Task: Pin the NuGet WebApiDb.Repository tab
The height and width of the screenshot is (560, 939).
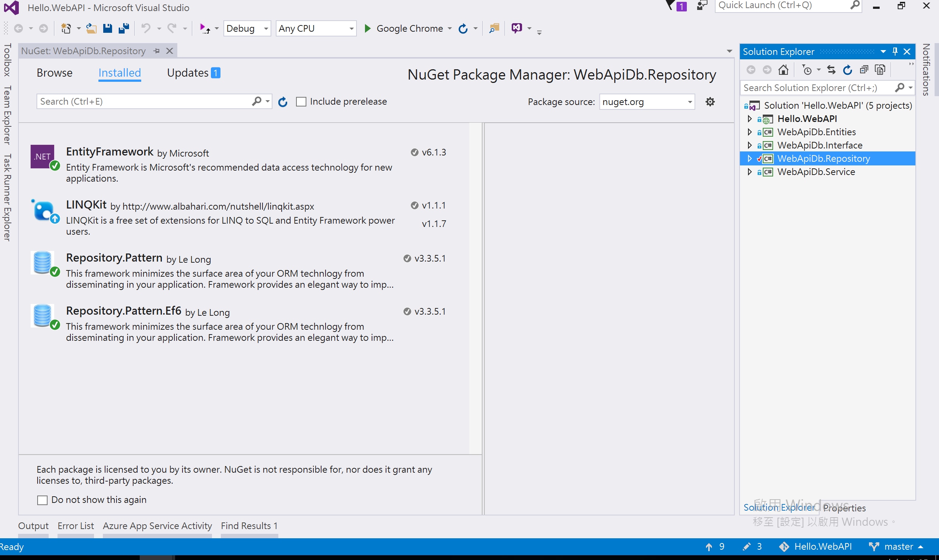Action: (156, 51)
